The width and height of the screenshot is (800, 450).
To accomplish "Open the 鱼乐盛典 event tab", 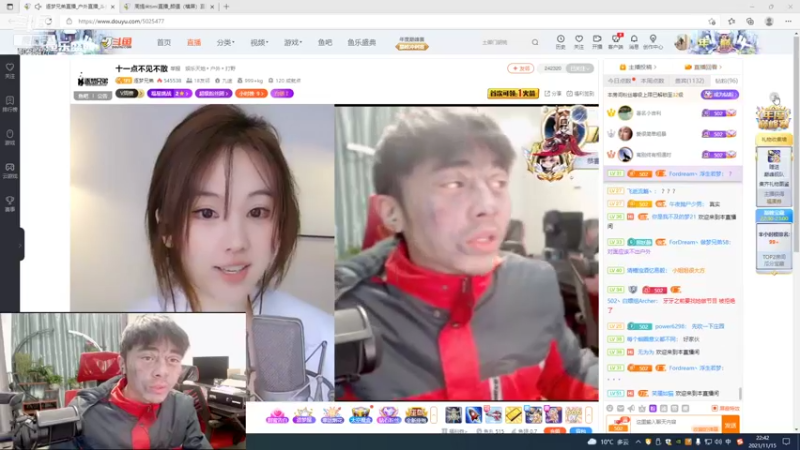I will [x=362, y=42].
